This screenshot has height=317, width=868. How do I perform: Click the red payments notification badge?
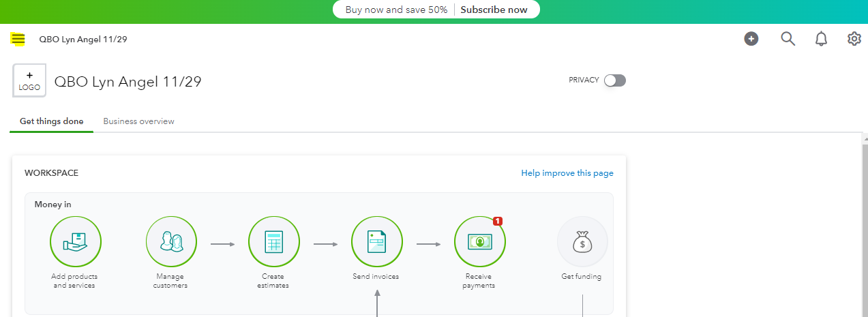[x=498, y=221]
